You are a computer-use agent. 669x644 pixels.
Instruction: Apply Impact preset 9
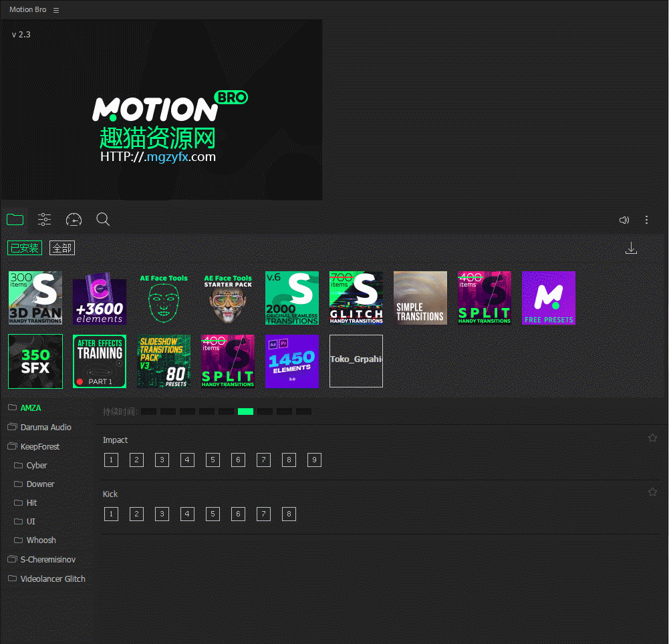[314, 460]
